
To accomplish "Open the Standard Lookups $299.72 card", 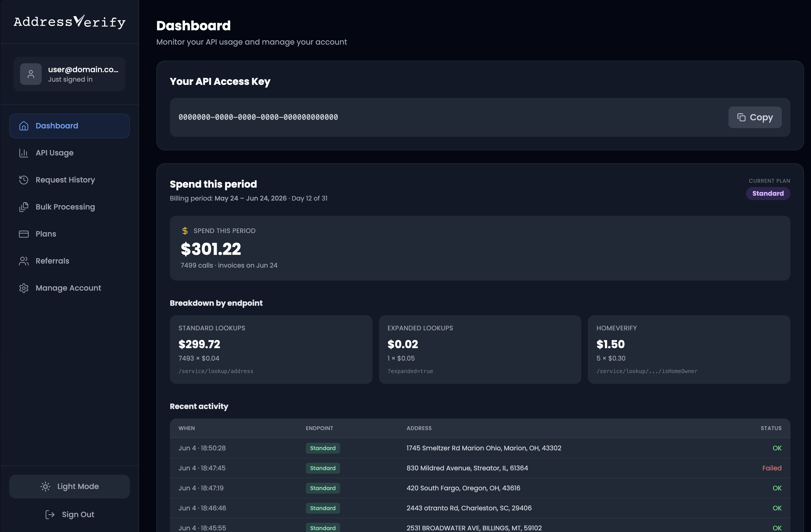I will point(271,350).
